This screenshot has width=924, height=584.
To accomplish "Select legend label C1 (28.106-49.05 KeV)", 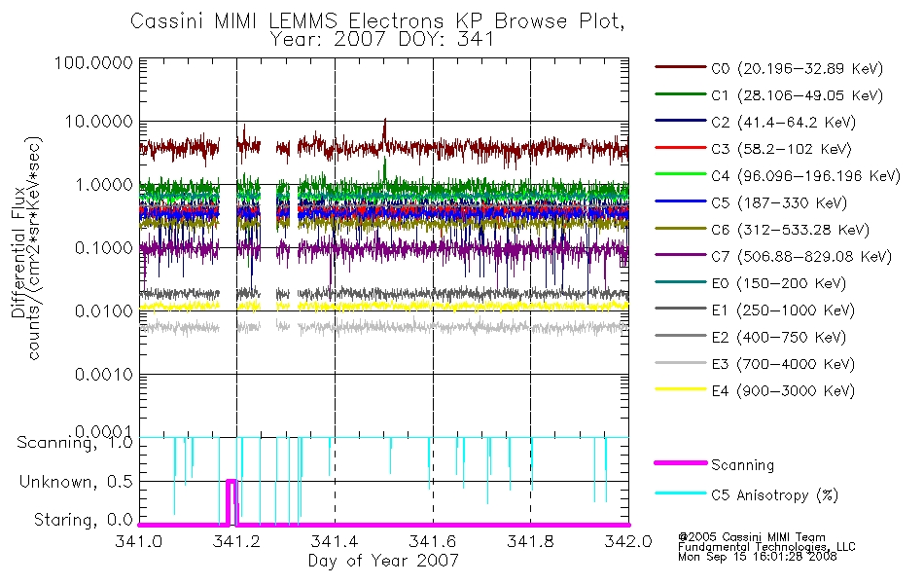I will tap(798, 95).
